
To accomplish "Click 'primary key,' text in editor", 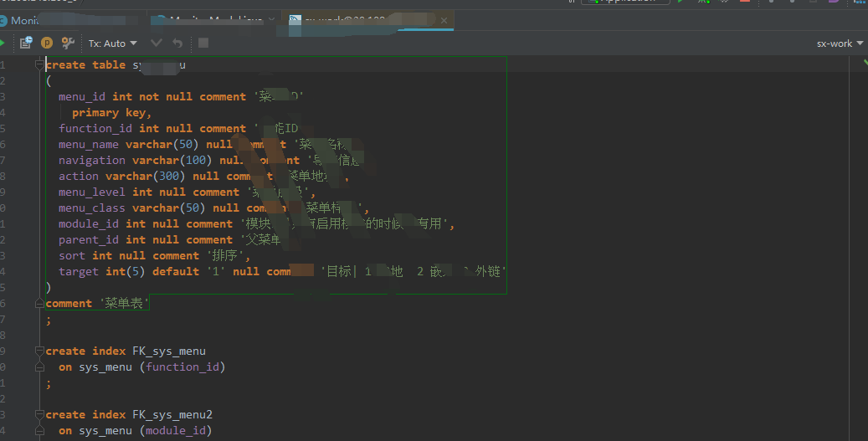I will 112,113.
